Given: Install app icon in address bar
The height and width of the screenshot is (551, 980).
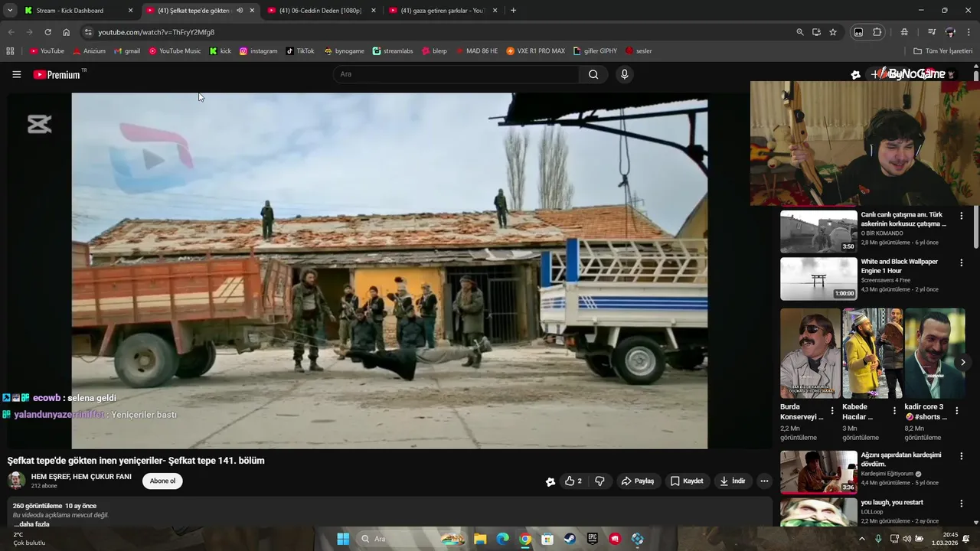Looking at the screenshot, I should pyautogui.click(x=816, y=32).
